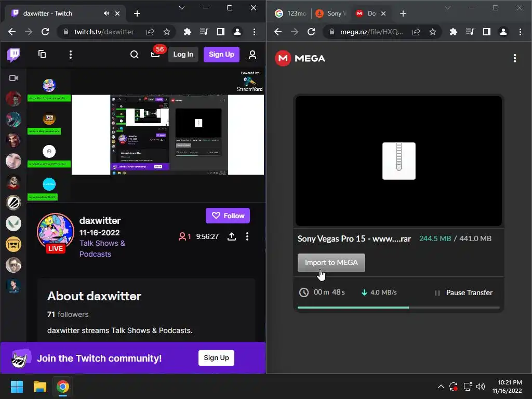The image size is (532, 399).
Task: Go back in the MEGA browser window
Action: pos(278,32)
